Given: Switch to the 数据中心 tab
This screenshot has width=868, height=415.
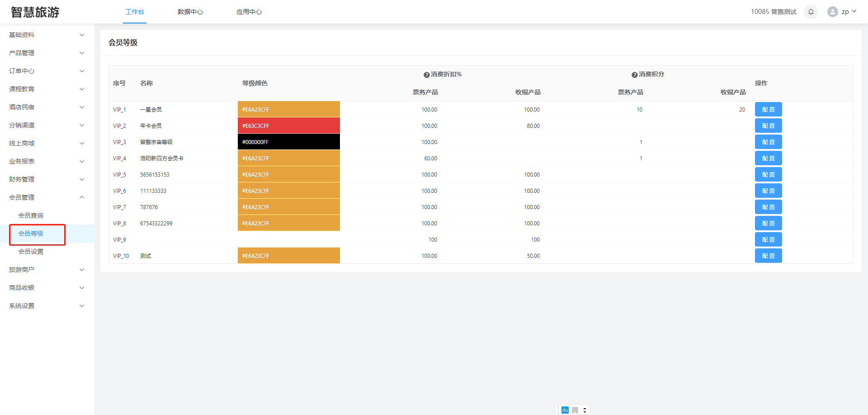Looking at the screenshot, I should (x=190, y=12).
